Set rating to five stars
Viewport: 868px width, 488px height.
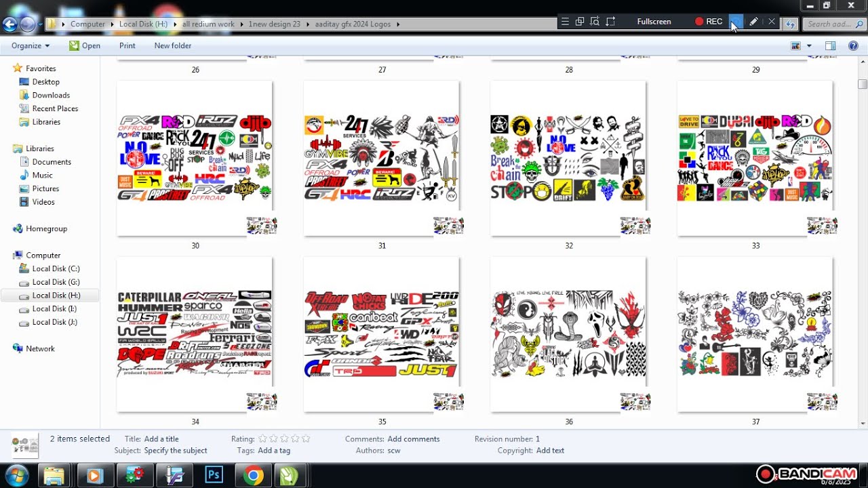coord(306,439)
